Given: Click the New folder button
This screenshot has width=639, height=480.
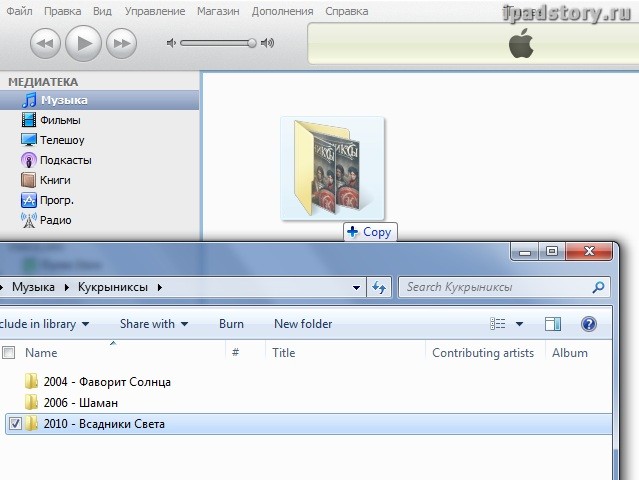Looking at the screenshot, I should pos(303,324).
